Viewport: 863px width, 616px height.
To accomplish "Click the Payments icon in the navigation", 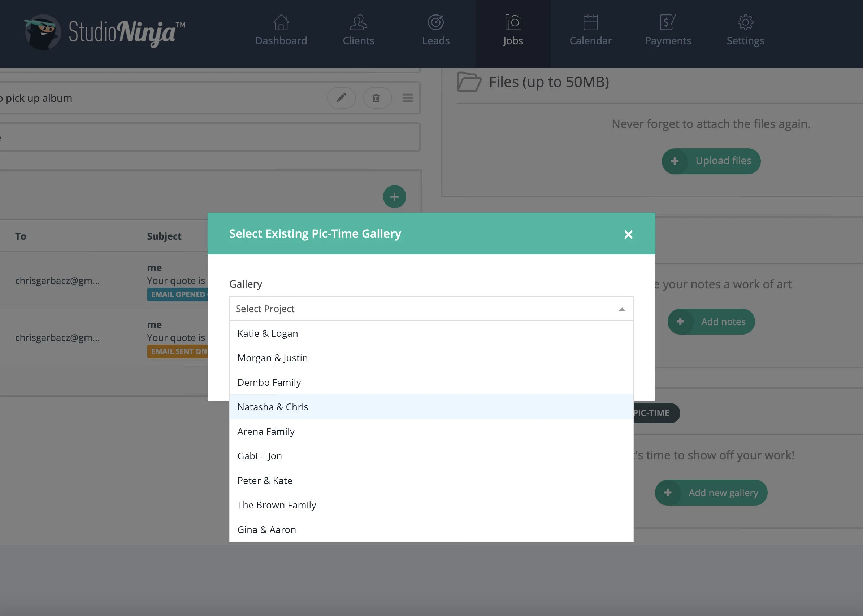I will pyautogui.click(x=668, y=23).
